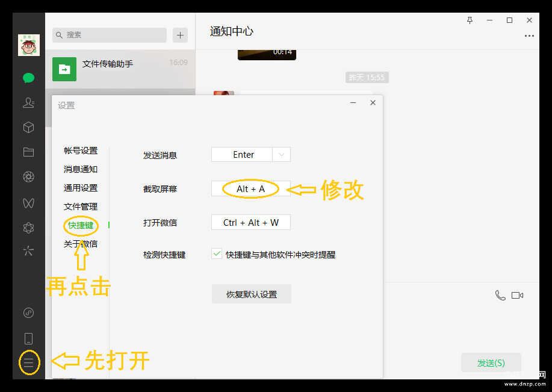Viewport: 552px width, 392px height.
Task: Click the 发送(S) button
Action: (x=491, y=362)
